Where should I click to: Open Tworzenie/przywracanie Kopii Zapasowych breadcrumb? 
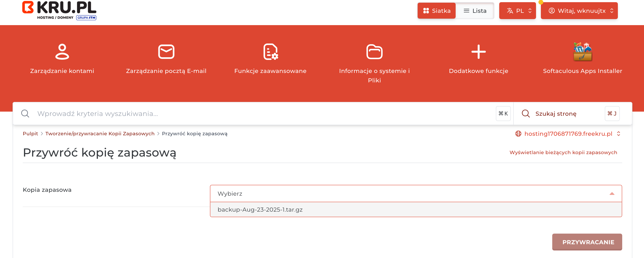point(100,134)
